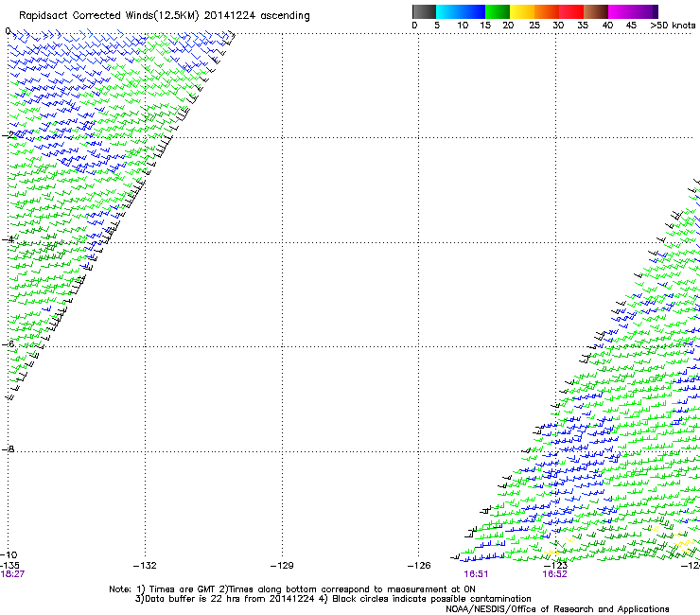This screenshot has height=615, width=700.
Task: Click the '-126' longitude axis label
Action: coord(419,566)
